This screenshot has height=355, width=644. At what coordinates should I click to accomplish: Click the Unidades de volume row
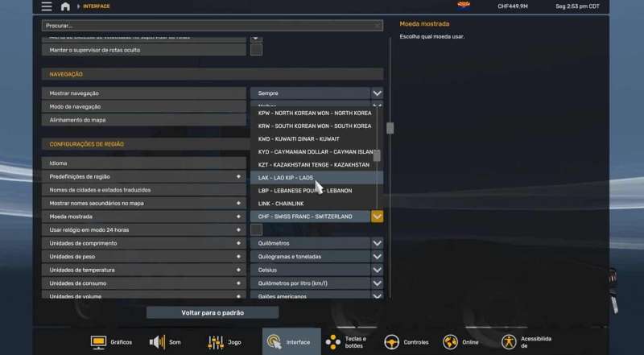coord(144,295)
